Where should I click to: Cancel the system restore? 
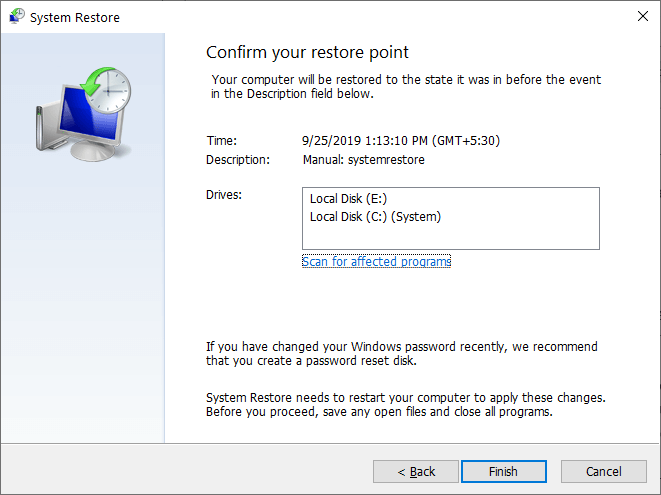pyautogui.click(x=603, y=471)
